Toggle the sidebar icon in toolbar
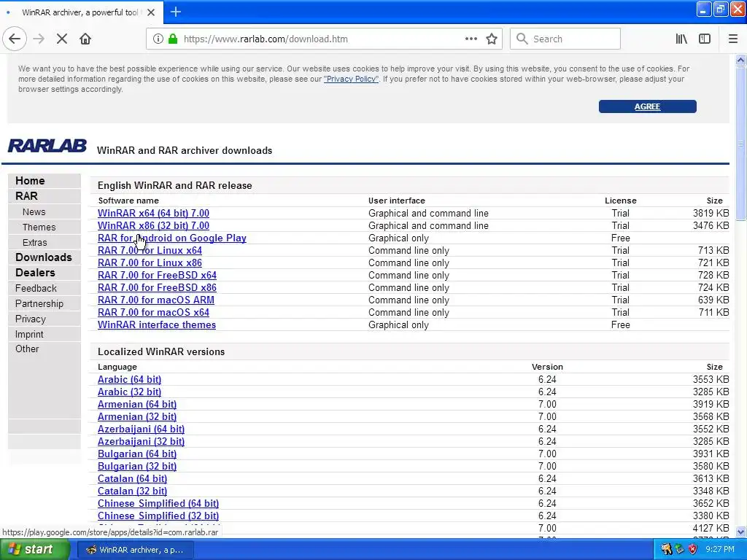Image resolution: width=747 pixels, height=560 pixels. [x=705, y=39]
